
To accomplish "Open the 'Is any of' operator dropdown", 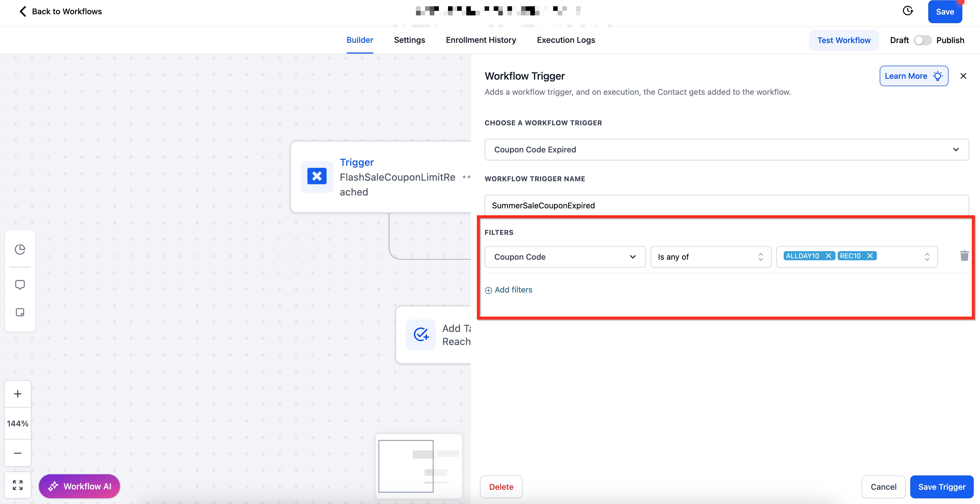I will pyautogui.click(x=710, y=257).
